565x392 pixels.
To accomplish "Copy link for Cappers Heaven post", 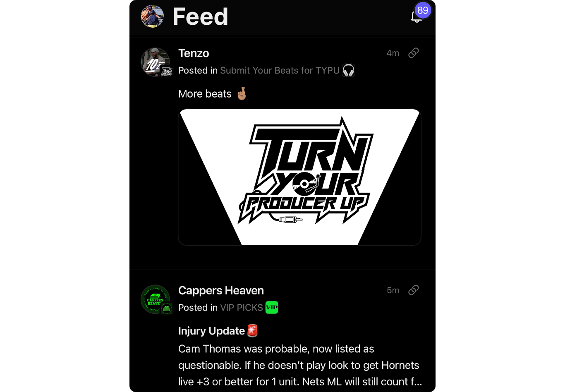I will 414,290.
